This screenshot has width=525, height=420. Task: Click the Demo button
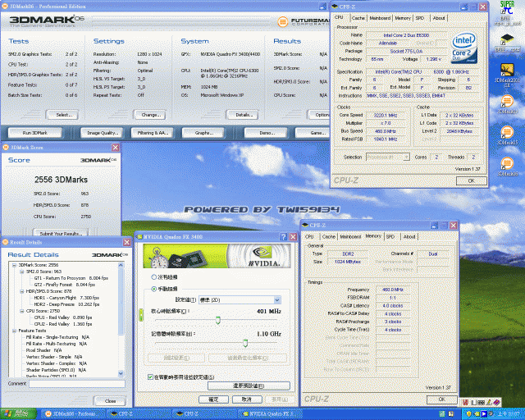tap(266, 133)
